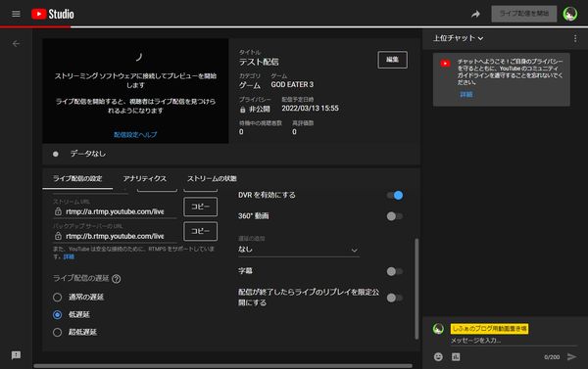Click the 2022/03/13 15:55 schedule text
The image size is (588, 369).
point(310,109)
